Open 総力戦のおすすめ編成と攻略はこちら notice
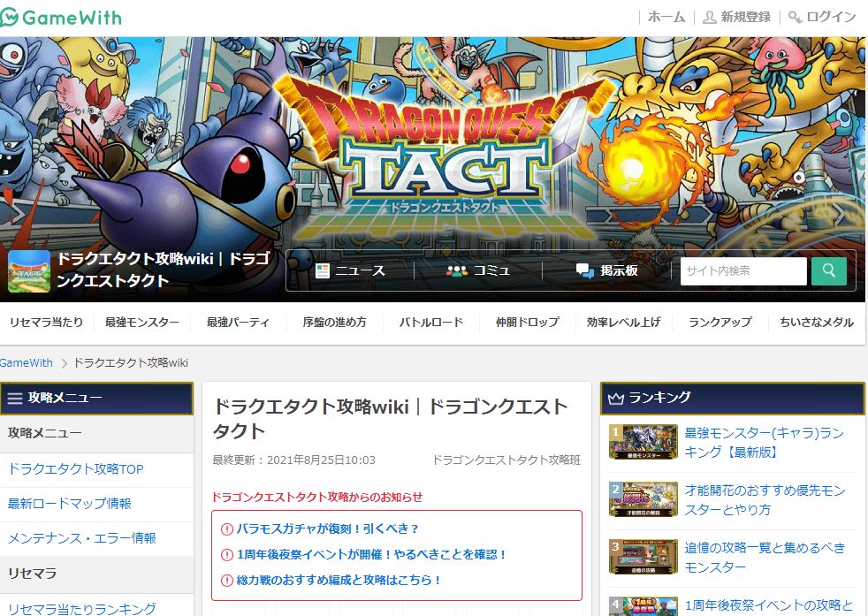868x616 pixels. (x=339, y=580)
